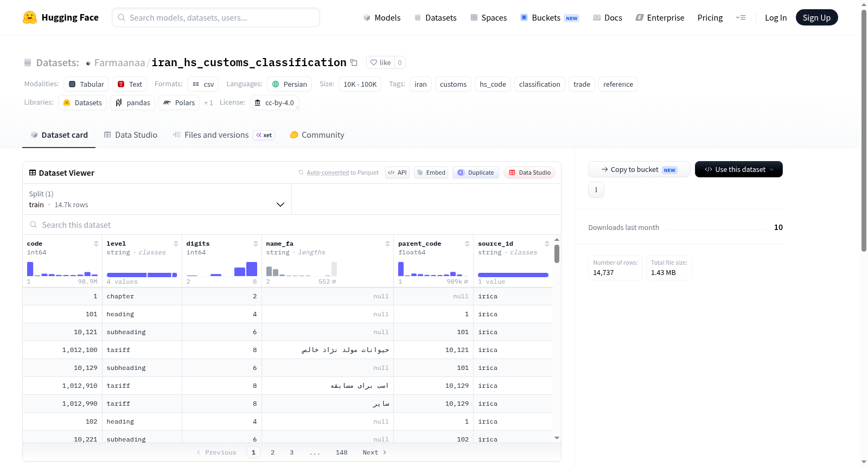Click the xet badge on Files tab

point(264,135)
